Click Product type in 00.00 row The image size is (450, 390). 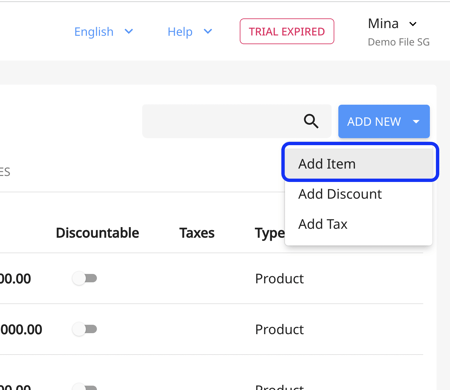point(279,278)
